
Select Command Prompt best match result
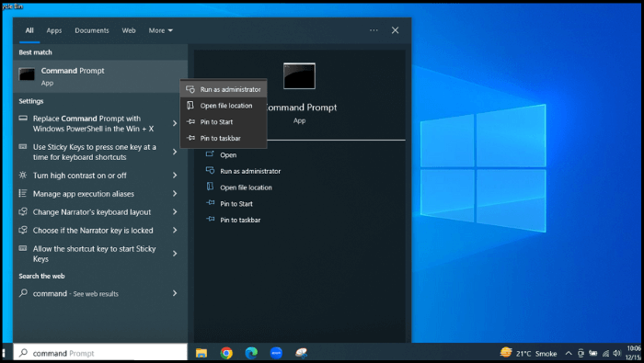[100, 76]
